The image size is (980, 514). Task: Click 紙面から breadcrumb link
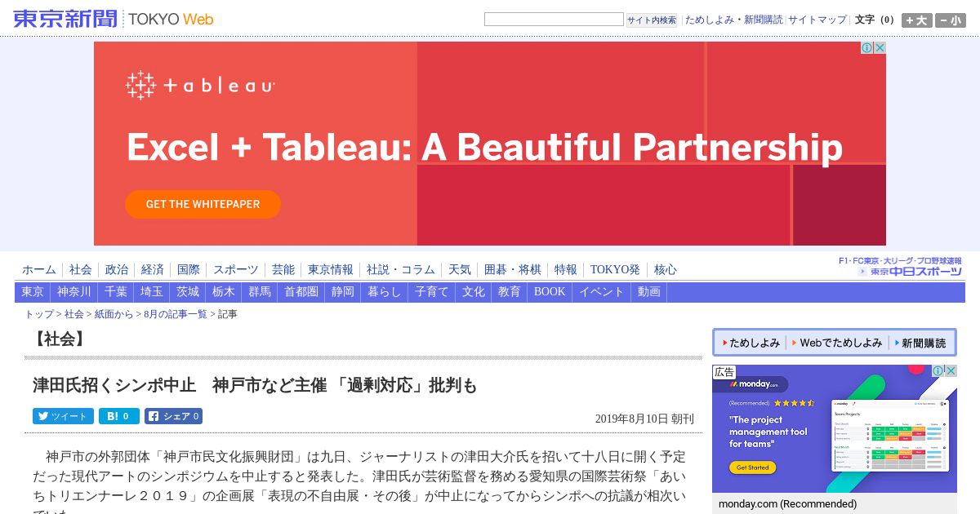tap(114, 314)
